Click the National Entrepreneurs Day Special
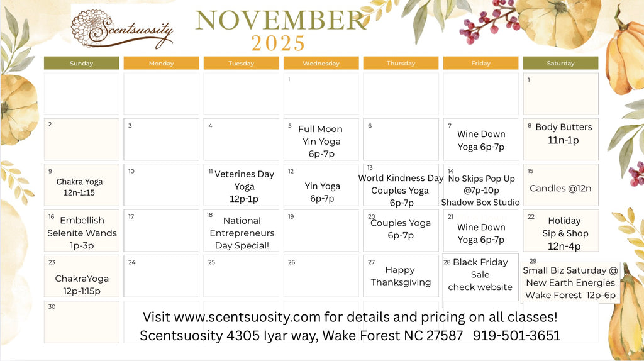The width and height of the screenshot is (644, 361). [x=242, y=233]
